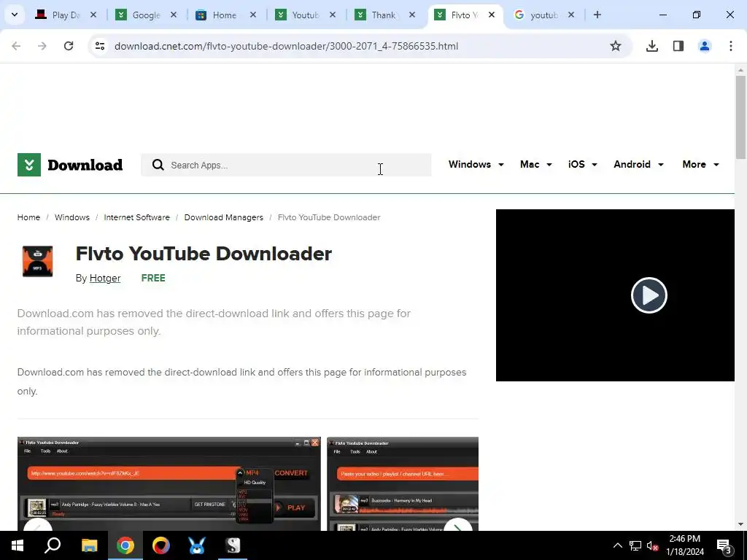Viewport: 747px width, 560px height.
Task: Click the browser Forward arrow
Action: pyautogui.click(x=42, y=46)
